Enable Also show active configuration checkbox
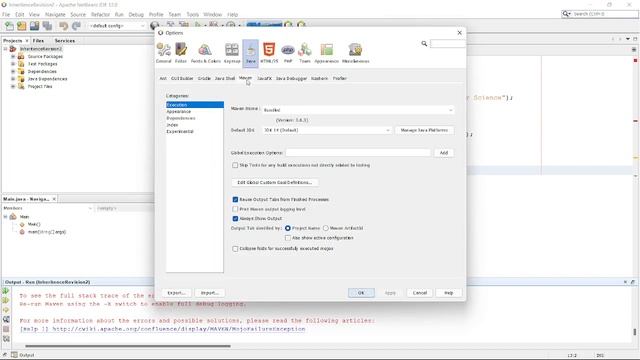640x360 pixels. pos(288,238)
